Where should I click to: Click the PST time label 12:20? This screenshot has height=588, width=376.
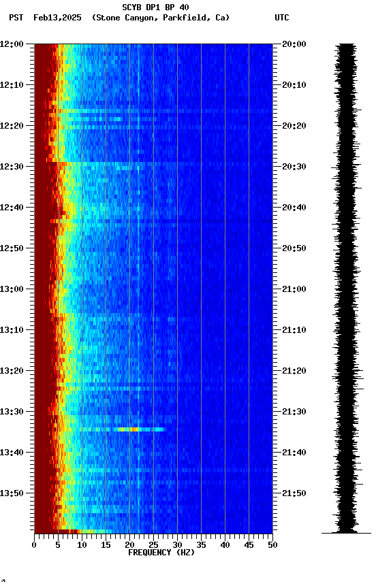12,126
